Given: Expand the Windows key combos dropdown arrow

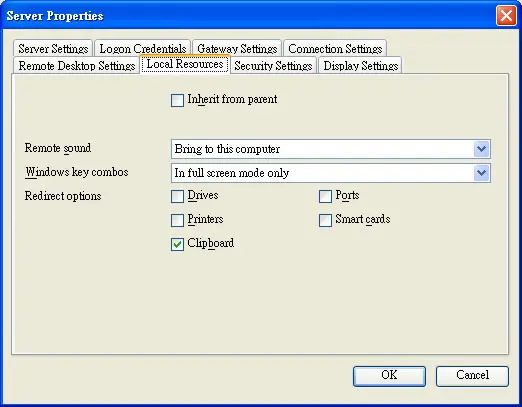Looking at the screenshot, I should pos(481,173).
